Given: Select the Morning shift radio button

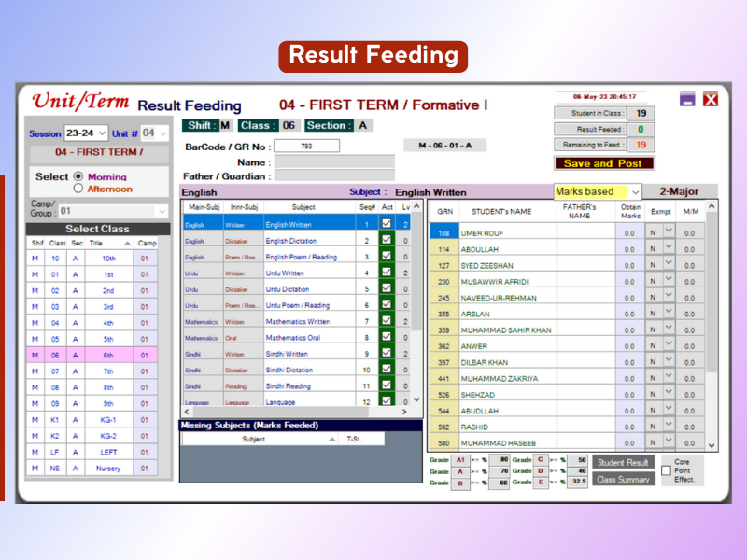Looking at the screenshot, I should click(78, 176).
